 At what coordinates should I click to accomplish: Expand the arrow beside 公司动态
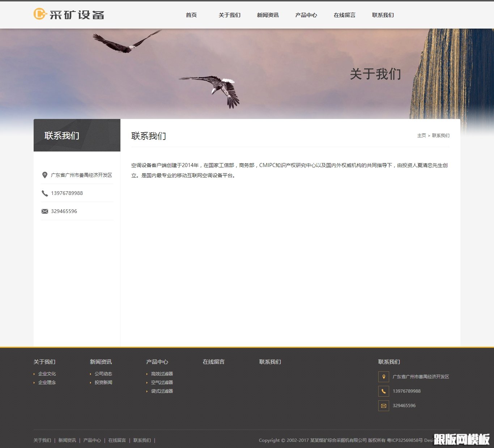click(x=91, y=374)
